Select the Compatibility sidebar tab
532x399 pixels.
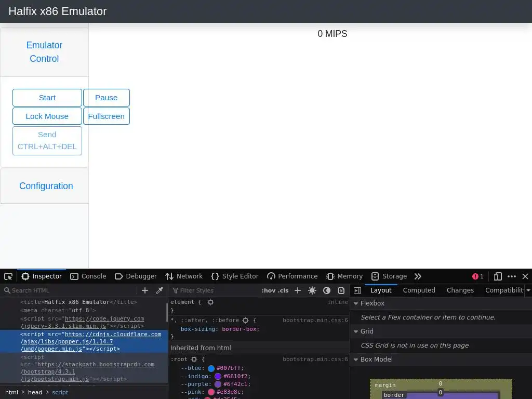(504, 290)
